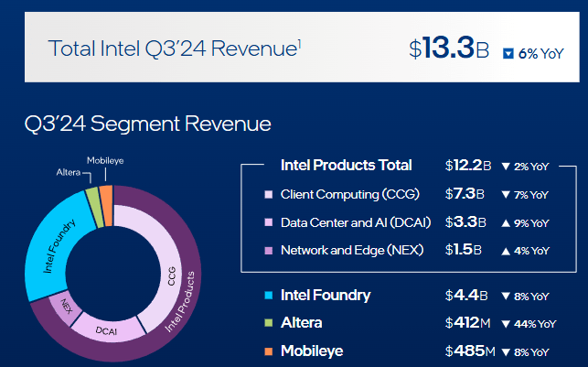Image resolution: width=588 pixels, height=367 pixels.
Task: Click the Client Computing (CCG) legend swatch
Action: (x=268, y=195)
